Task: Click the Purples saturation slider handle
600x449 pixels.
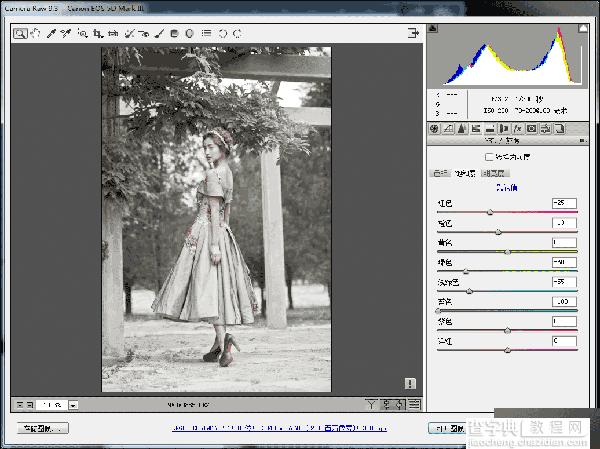Action: coord(507,330)
